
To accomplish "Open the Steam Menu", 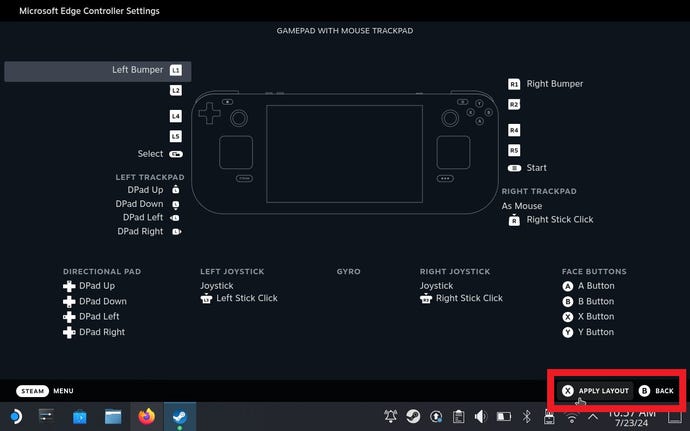I will point(45,391).
